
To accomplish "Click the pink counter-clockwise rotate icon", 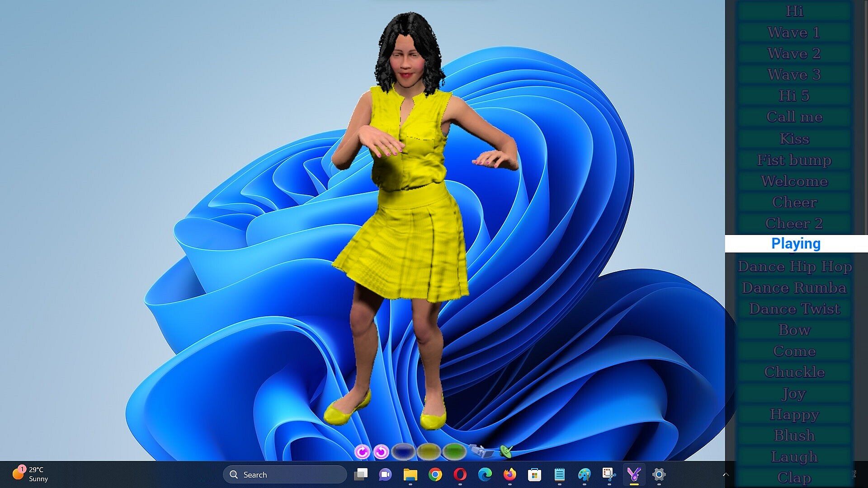I will coord(382,451).
